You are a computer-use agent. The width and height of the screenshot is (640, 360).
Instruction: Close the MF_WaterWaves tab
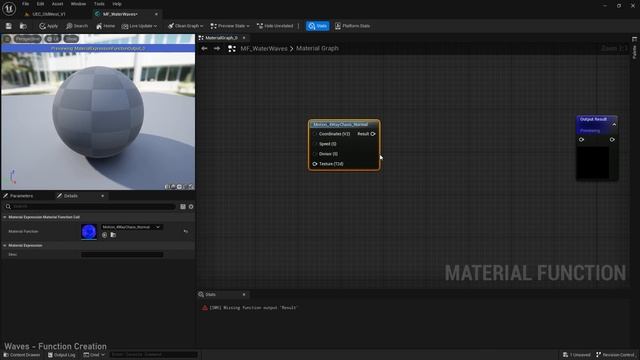coord(156,14)
